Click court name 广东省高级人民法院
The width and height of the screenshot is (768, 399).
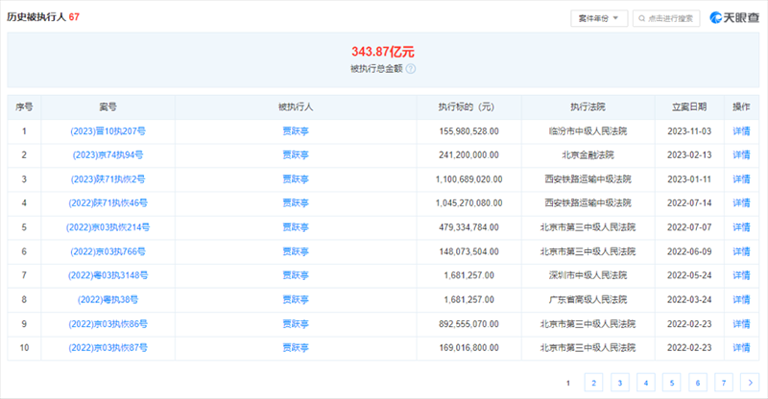(x=588, y=300)
